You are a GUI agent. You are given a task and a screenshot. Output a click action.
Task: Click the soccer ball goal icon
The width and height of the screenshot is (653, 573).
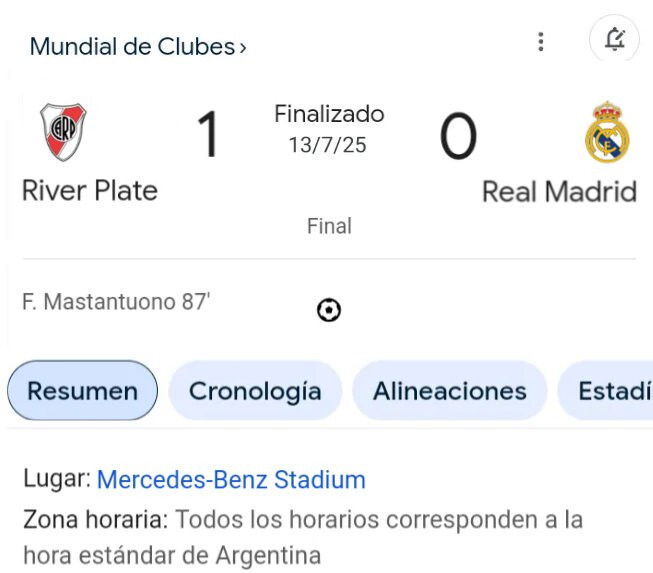[x=329, y=310]
